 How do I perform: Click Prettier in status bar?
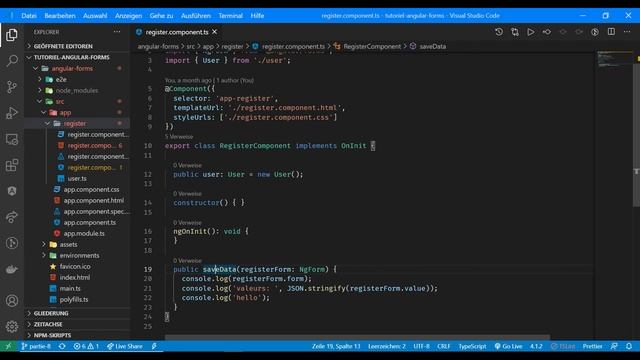pyautogui.click(x=592, y=346)
